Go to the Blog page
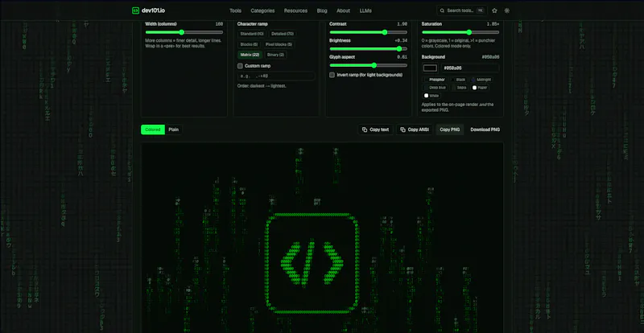The image size is (644, 333). point(322,10)
